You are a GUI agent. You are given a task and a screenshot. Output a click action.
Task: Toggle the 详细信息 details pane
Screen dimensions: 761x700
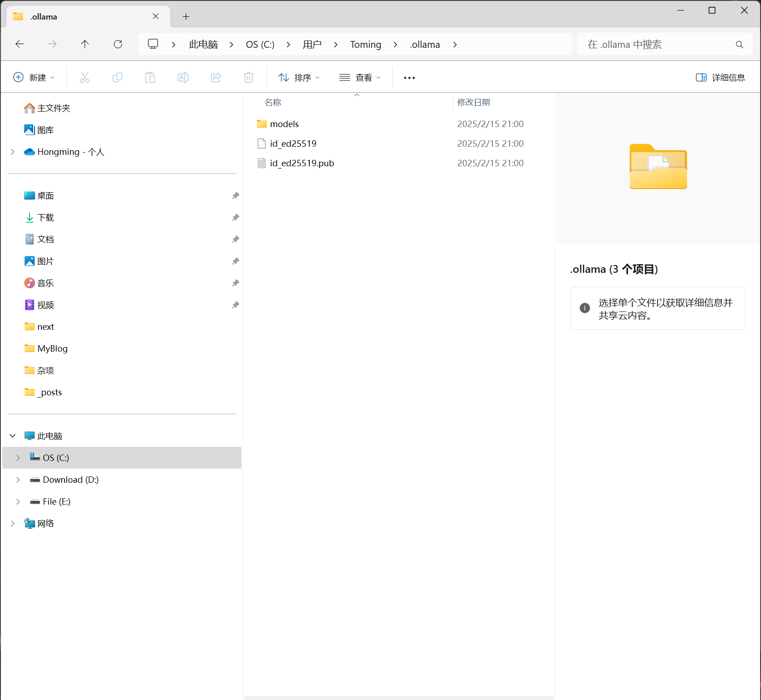720,77
